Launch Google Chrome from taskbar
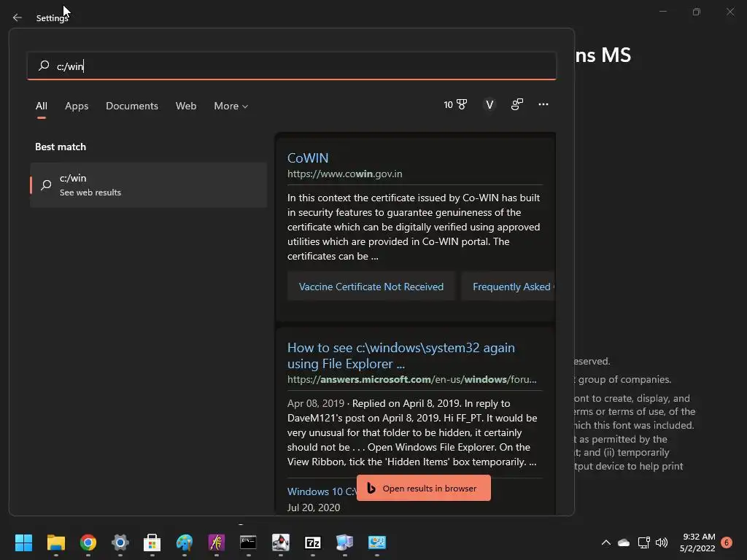The image size is (747, 560). click(x=88, y=542)
